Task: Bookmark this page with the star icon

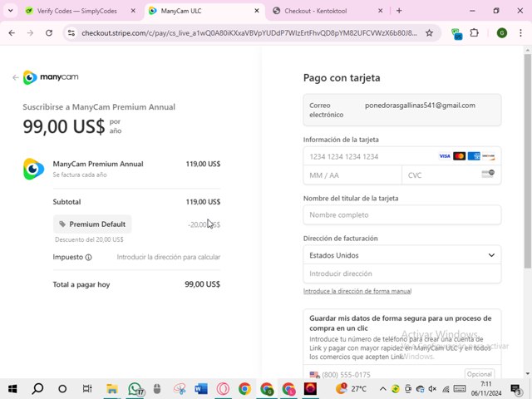Action: [x=429, y=33]
